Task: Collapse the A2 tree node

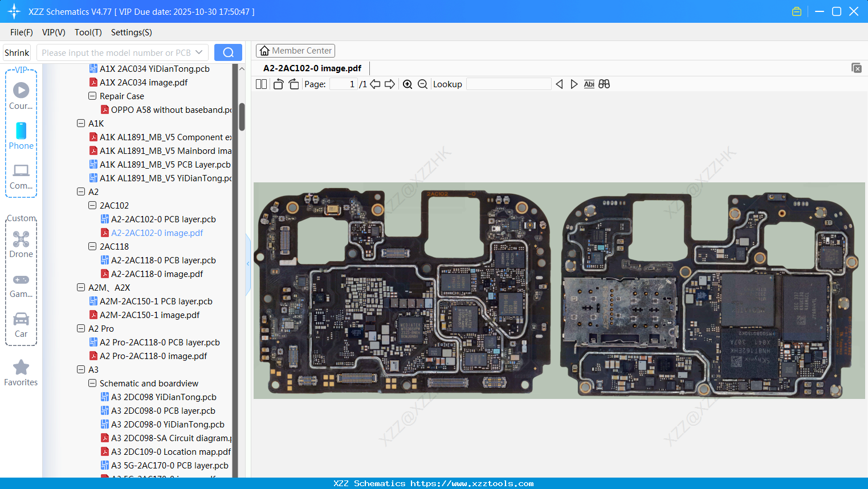Action: point(80,191)
